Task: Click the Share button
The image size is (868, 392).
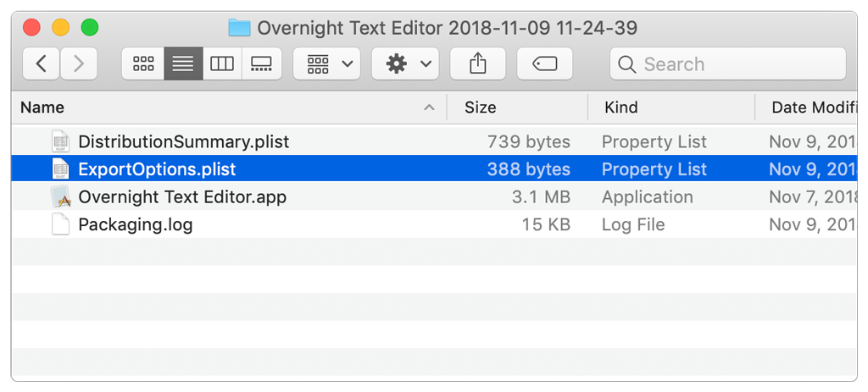Action: [478, 63]
